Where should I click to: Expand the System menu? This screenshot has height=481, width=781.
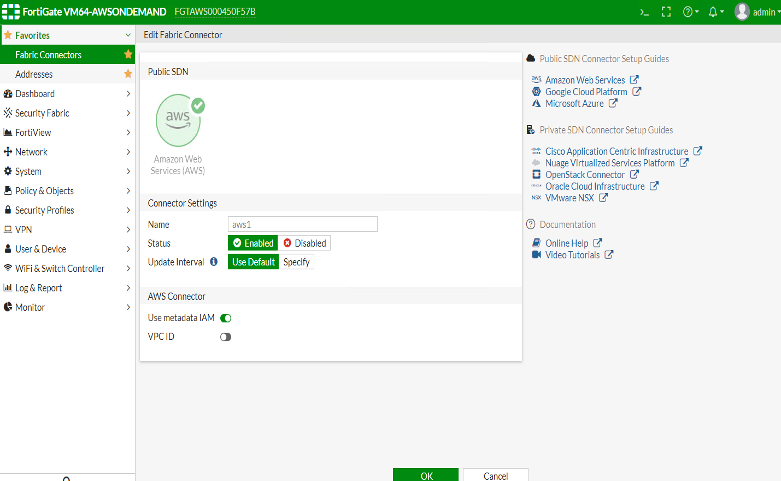[x=67, y=171]
